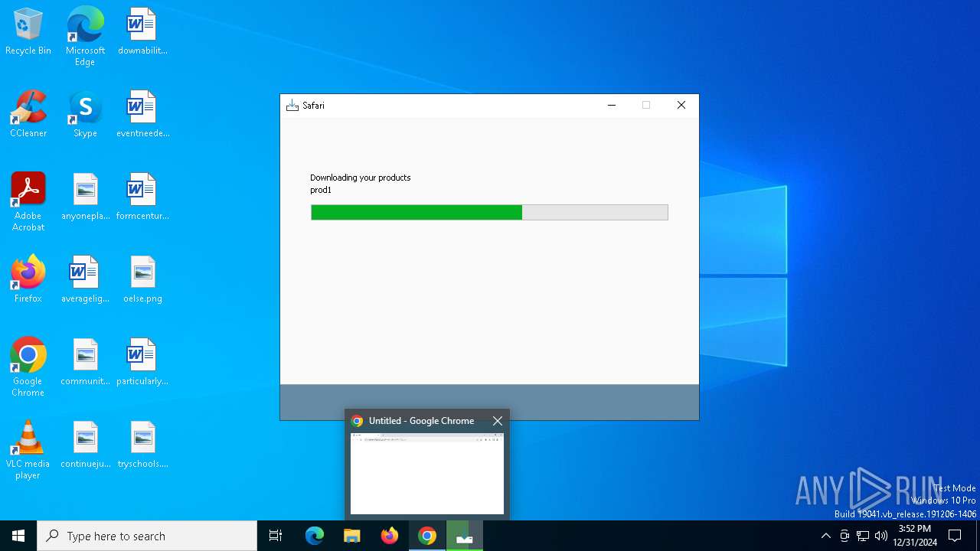
Task: Select the anyonepla... image file
Action: tap(85, 197)
